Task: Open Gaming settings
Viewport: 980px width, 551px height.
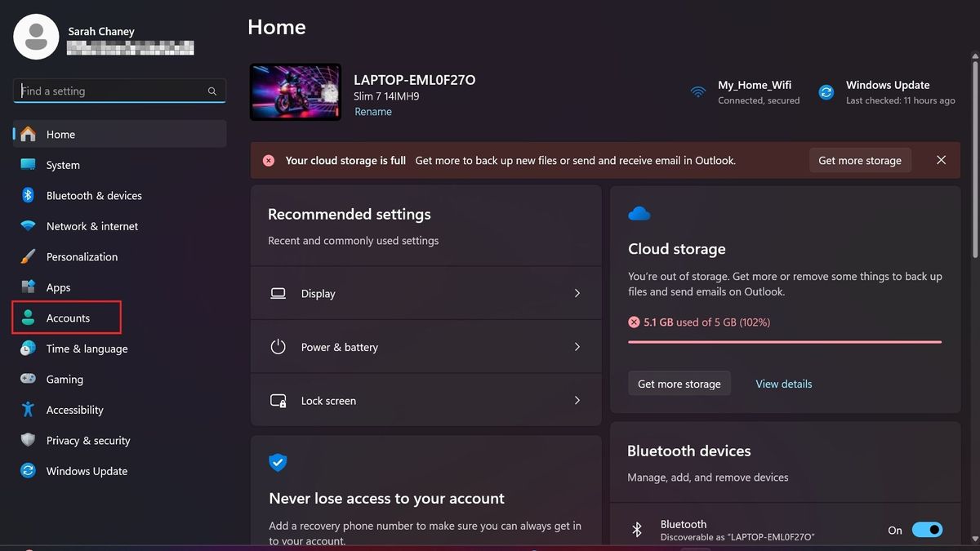Action: click(119, 379)
